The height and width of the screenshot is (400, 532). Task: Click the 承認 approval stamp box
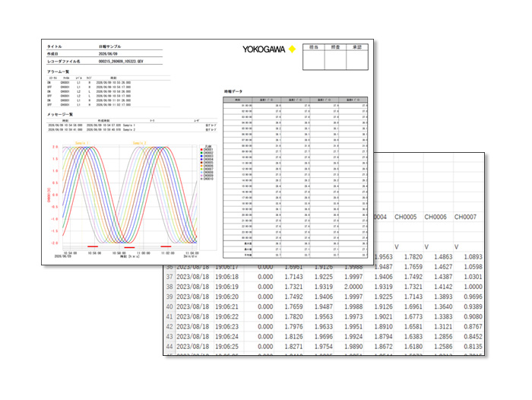click(357, 57)
